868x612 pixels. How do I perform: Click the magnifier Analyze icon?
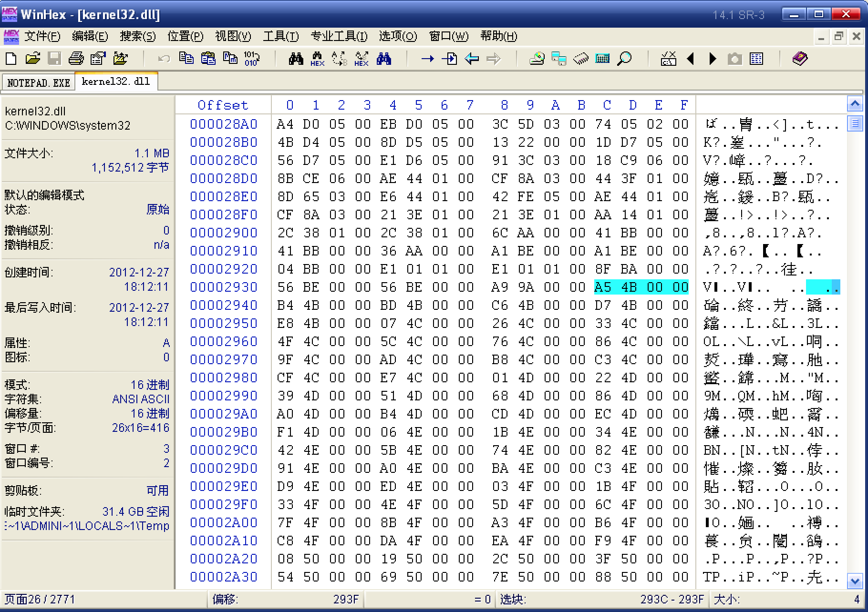click(624, 59)
